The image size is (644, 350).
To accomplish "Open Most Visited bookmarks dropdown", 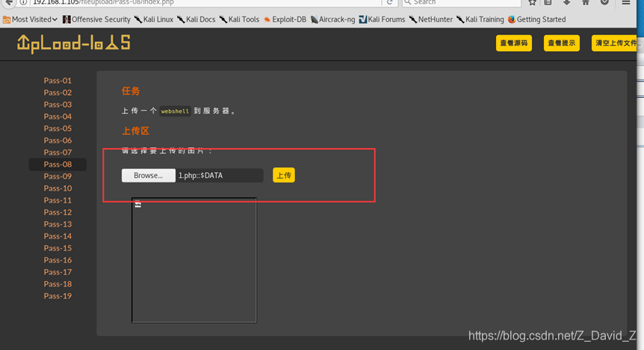I will click(30, 19).
